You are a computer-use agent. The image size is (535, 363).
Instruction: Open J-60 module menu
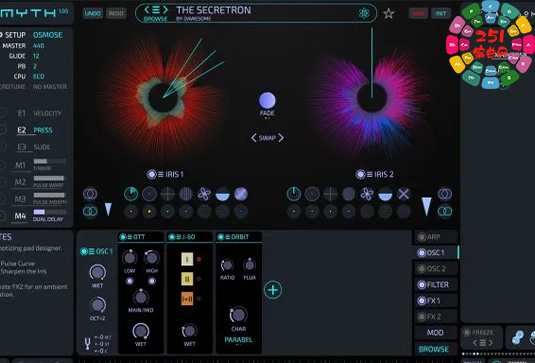pos(179,237)
